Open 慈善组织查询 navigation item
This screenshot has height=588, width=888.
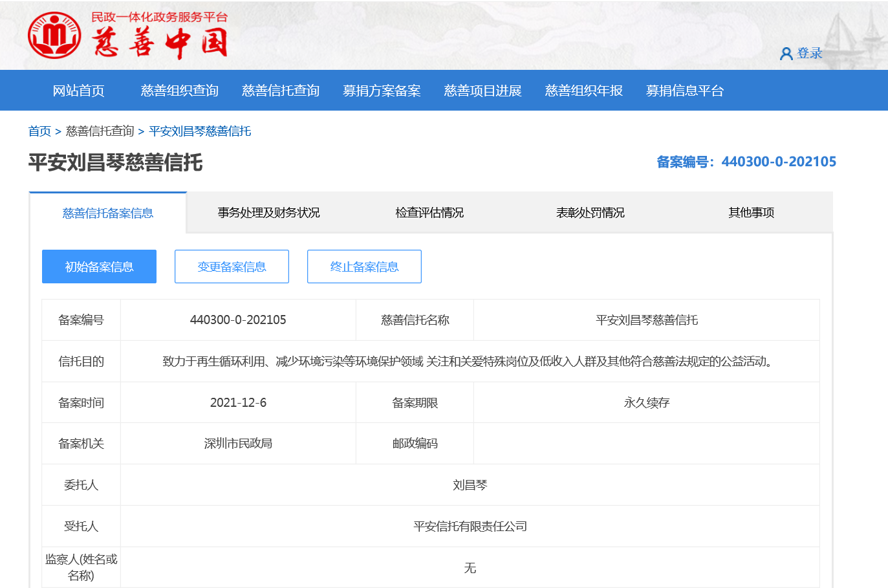(180, 91)
